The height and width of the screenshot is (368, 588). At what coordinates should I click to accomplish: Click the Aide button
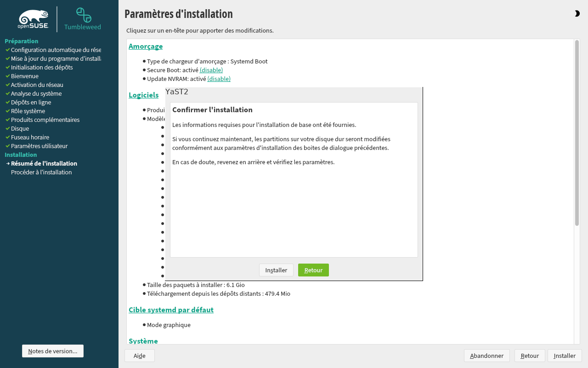139,356
